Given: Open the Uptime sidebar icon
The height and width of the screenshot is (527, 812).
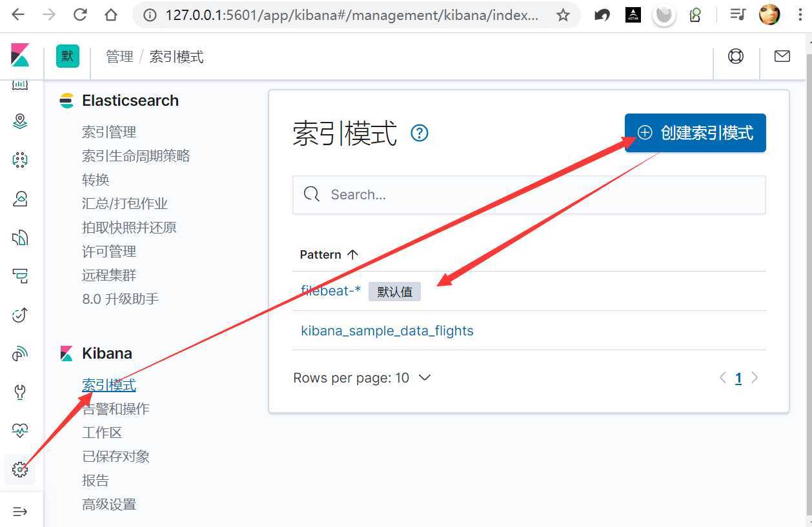Looking at the screenshot, I should 20,315.
